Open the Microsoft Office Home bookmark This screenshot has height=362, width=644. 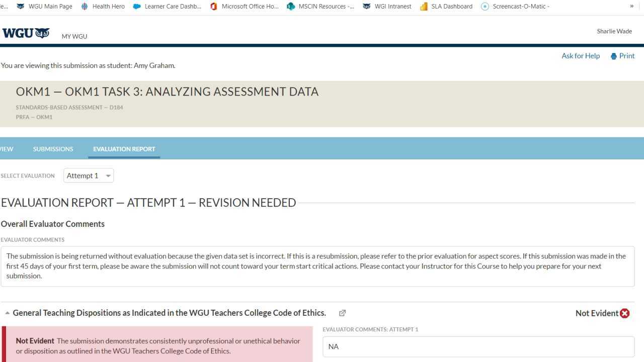(245, 7)
